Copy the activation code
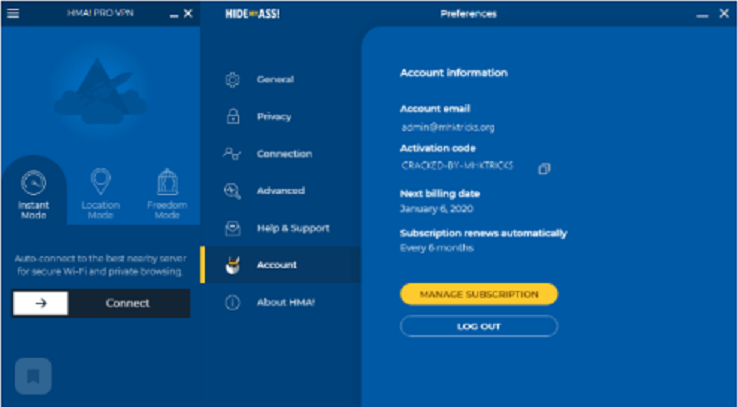The height and width of the screenshot is (407, 738). (544, 168)
